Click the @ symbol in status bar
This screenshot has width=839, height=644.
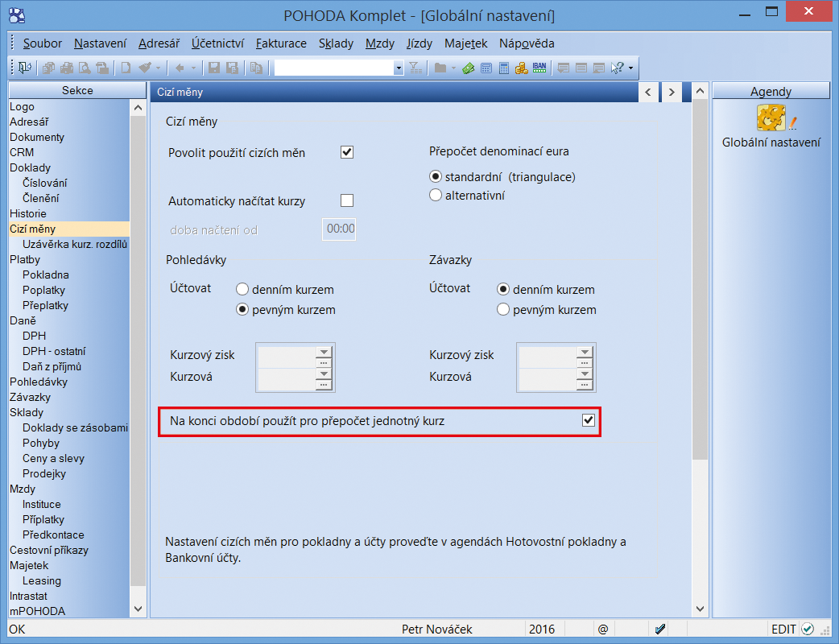pyautogui.click(x=603, y=630)
